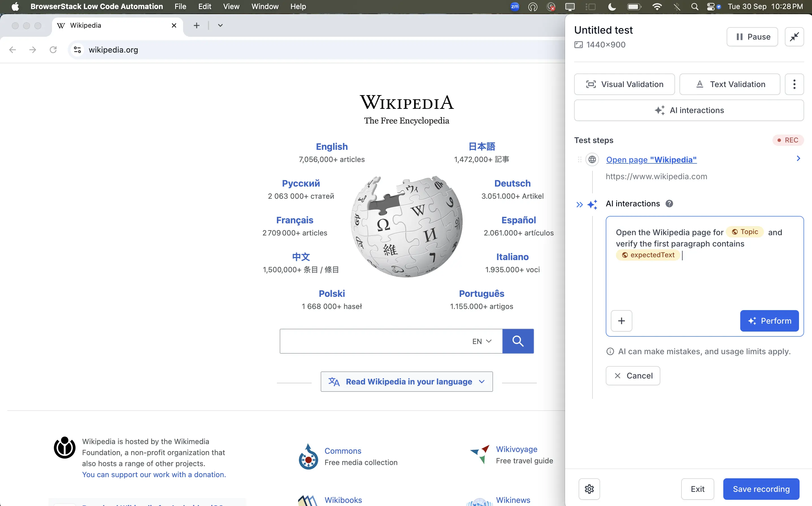Image resolution: width=812 pixels, height=506 pixels.
Task: Click the settings gear icon
Action: pos(589,489)
